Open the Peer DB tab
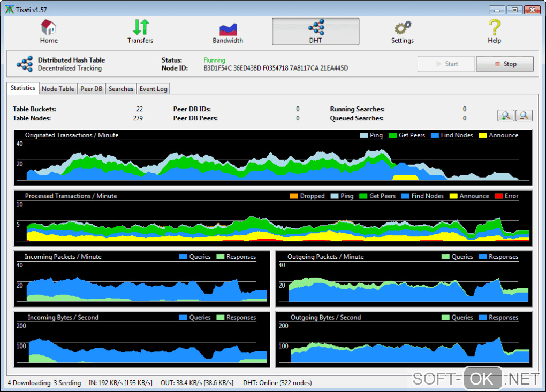This screenshot has height=392, width=546. (x=91, y=89)
